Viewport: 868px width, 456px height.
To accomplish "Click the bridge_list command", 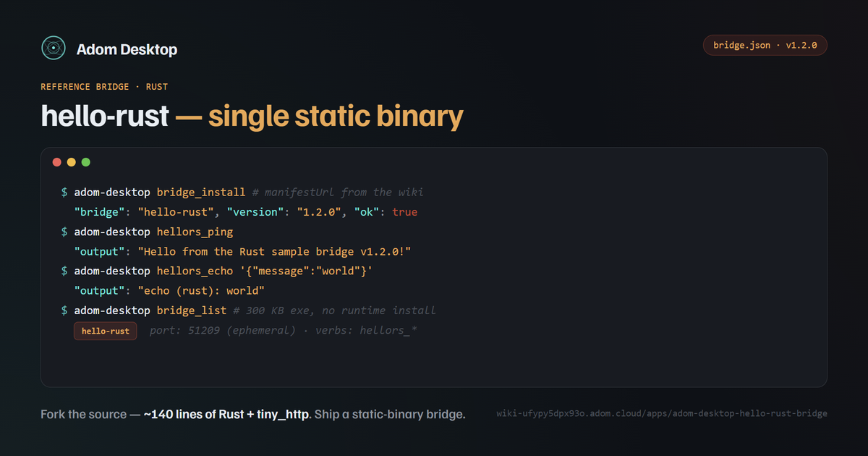I will (192, 311).
